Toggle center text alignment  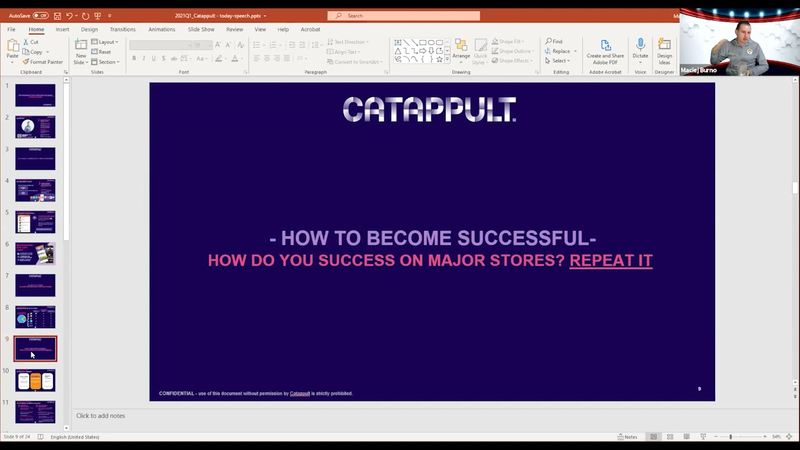[266, 58]
